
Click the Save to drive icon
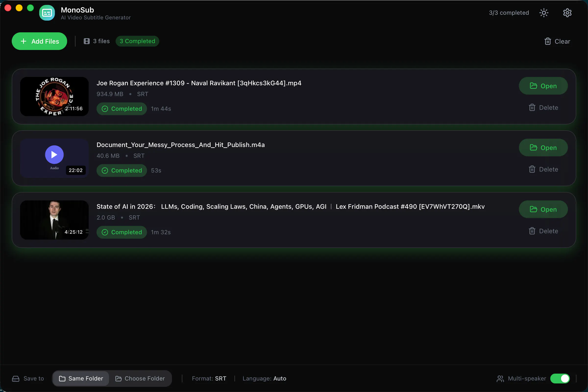15,379
